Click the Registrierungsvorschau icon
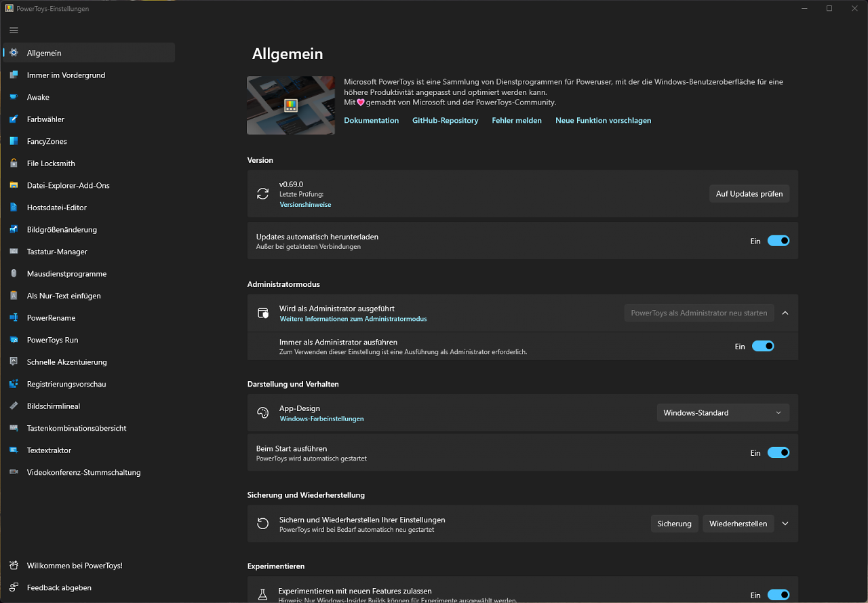 14,384
